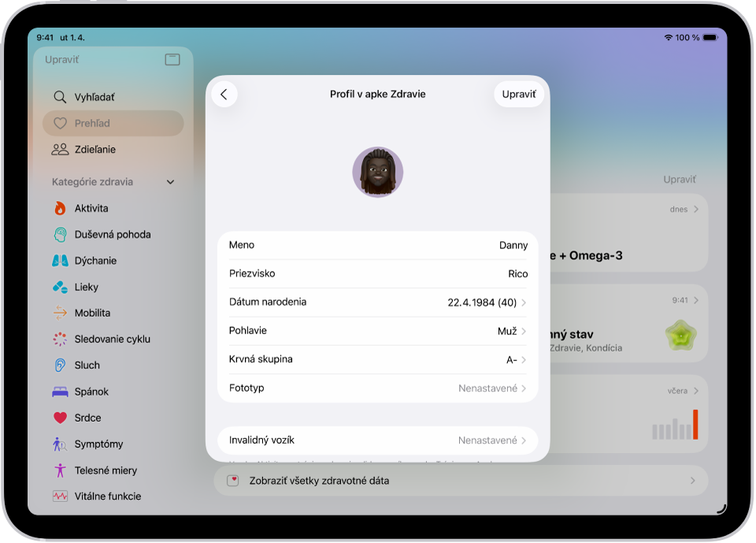Screen dimensions: 756x543
Task: Toggle the sidebar panel icon
Action: point(172,59)
